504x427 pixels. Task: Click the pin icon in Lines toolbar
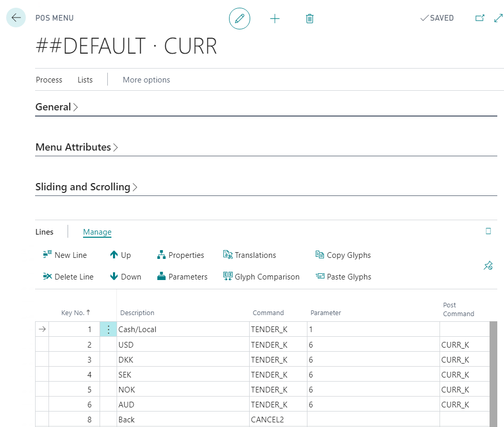click(488, 266)
